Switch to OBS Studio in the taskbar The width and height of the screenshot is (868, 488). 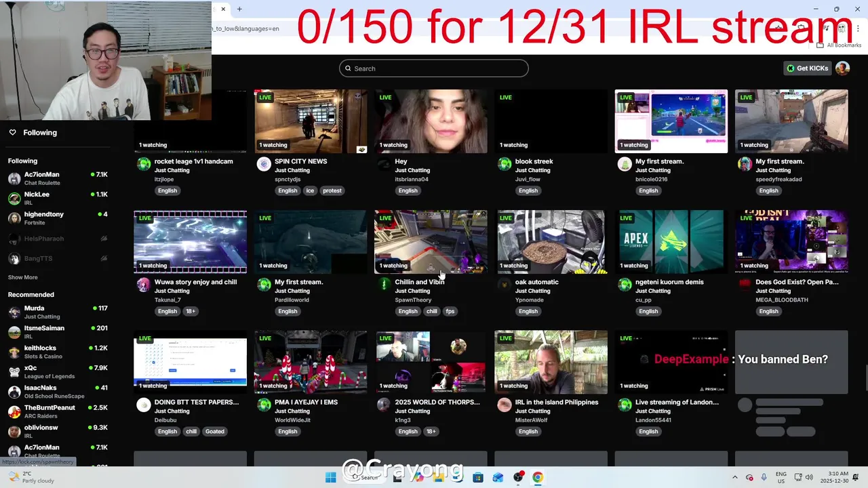point(518,477)
